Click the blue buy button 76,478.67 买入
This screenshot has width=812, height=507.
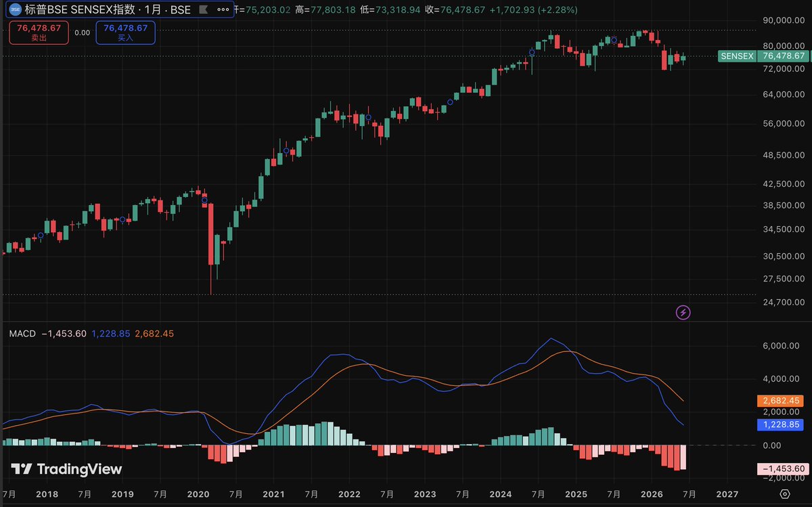coord(126,32)
